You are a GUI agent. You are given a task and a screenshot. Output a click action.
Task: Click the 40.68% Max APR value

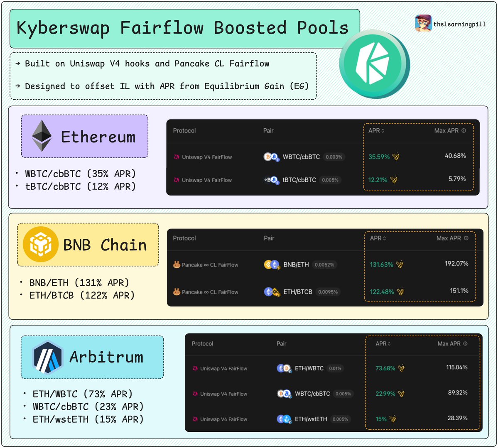455,156
